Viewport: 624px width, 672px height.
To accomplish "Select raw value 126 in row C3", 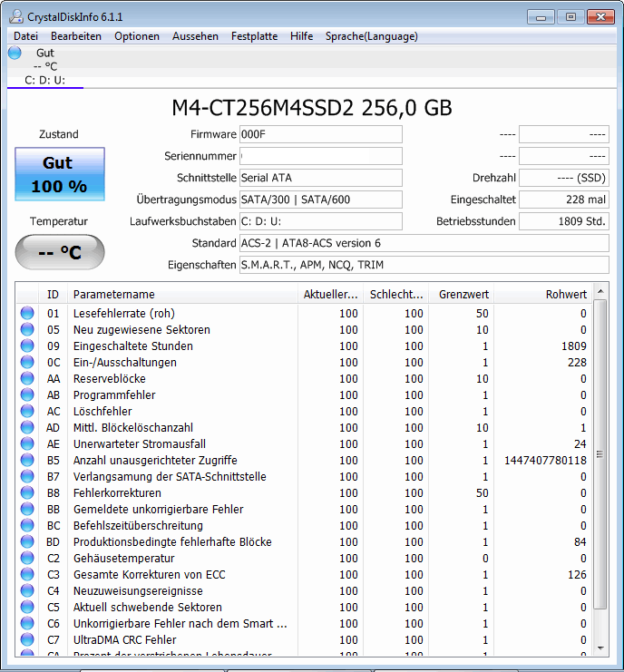I will tap(577, 574).
